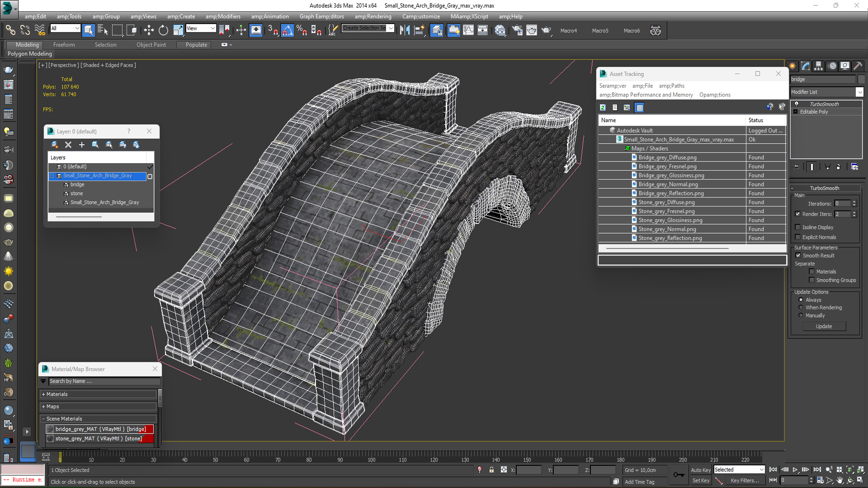Click the Play Animation button
The height and width of the screenshot is (488, 868).
(x=795, y=470)
